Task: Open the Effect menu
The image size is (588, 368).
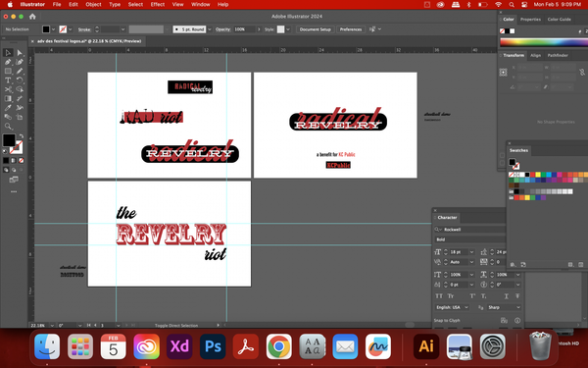Action: [158, 5]
